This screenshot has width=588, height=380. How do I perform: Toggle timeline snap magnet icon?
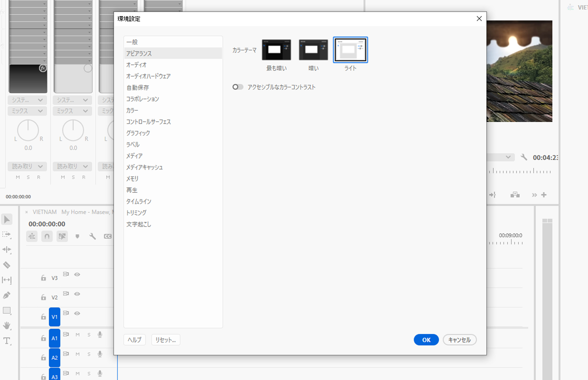pos(47,236)
